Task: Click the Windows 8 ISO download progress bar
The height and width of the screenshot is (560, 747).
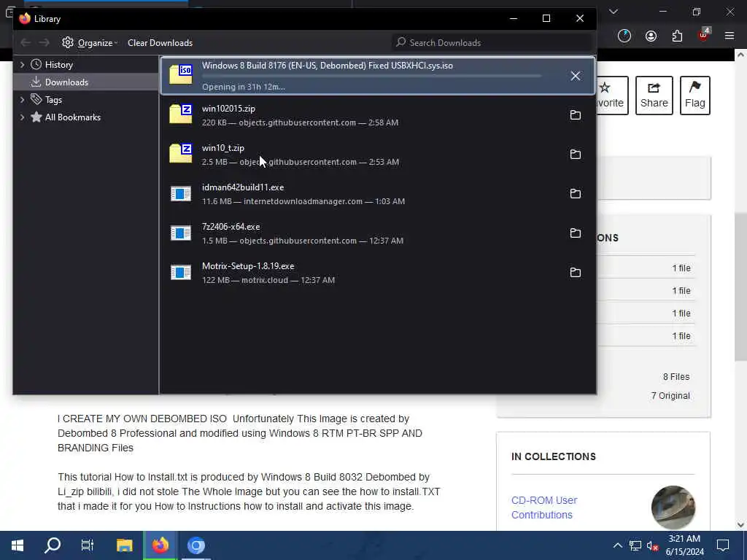Action: point(371,76)
